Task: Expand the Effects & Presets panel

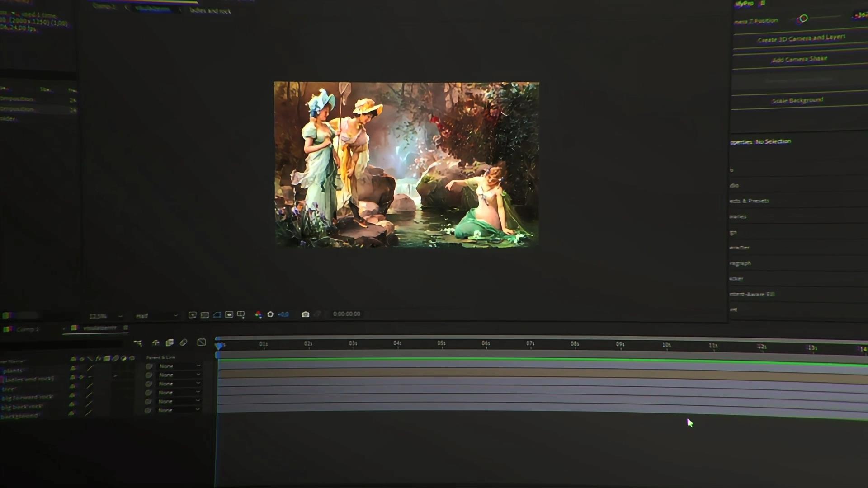Action: click(749, 201)
